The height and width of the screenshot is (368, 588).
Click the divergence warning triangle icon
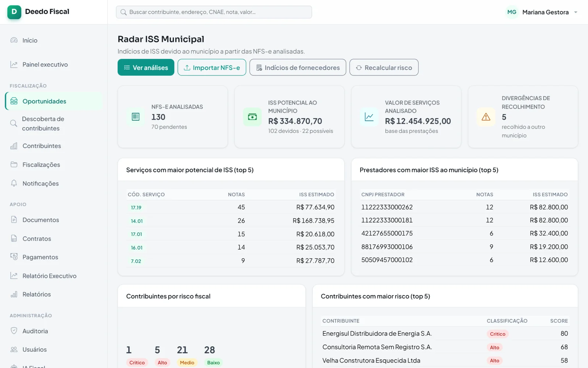(486, 117)
